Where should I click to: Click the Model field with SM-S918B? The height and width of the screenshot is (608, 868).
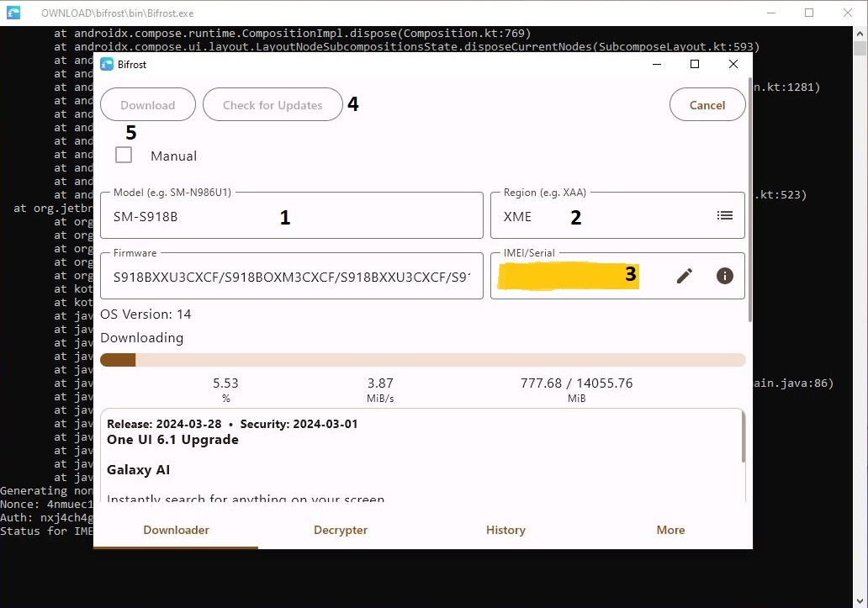[x=292, y=216]
